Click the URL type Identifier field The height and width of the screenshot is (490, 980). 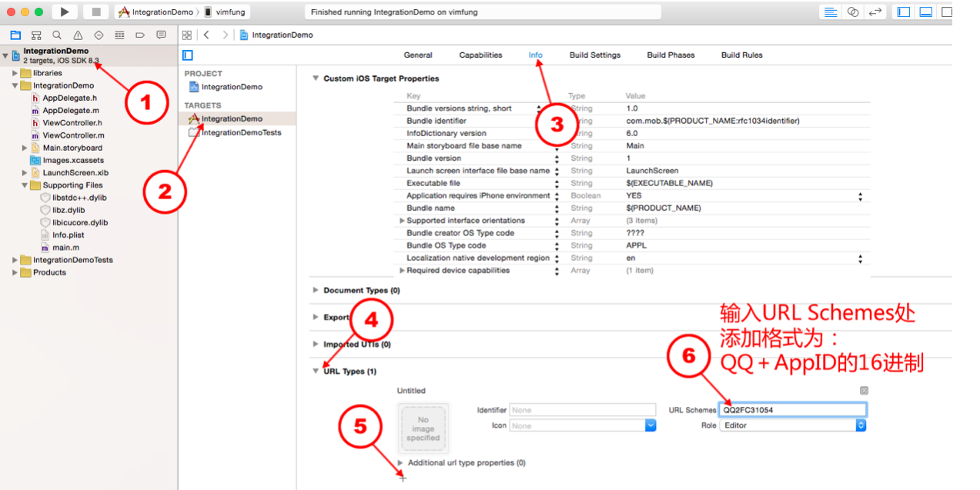coord(583,410)
